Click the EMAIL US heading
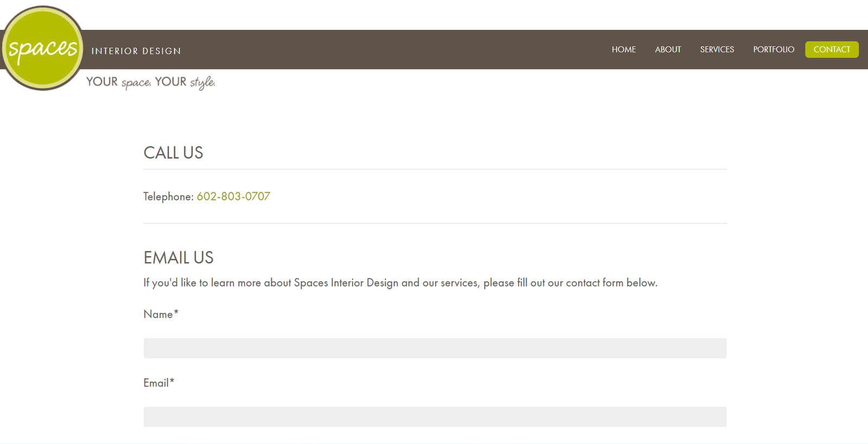 (178, 258)
